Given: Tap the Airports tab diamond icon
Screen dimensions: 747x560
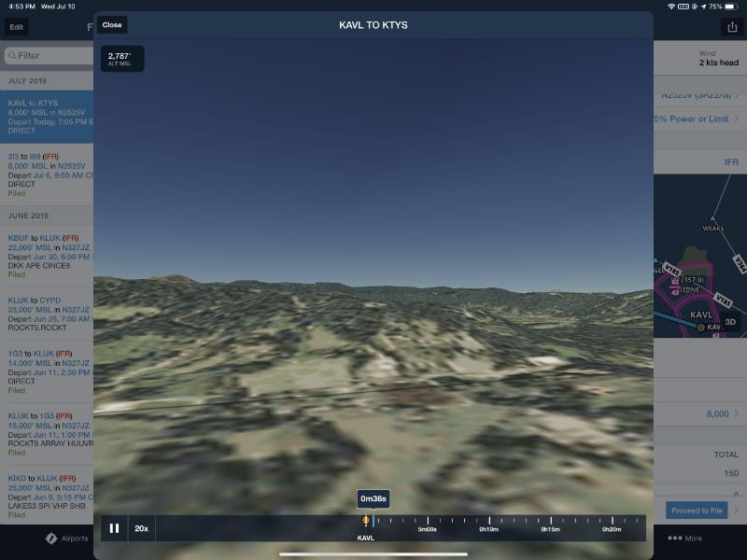Looking at the screenshot, I should pos(51,539).
